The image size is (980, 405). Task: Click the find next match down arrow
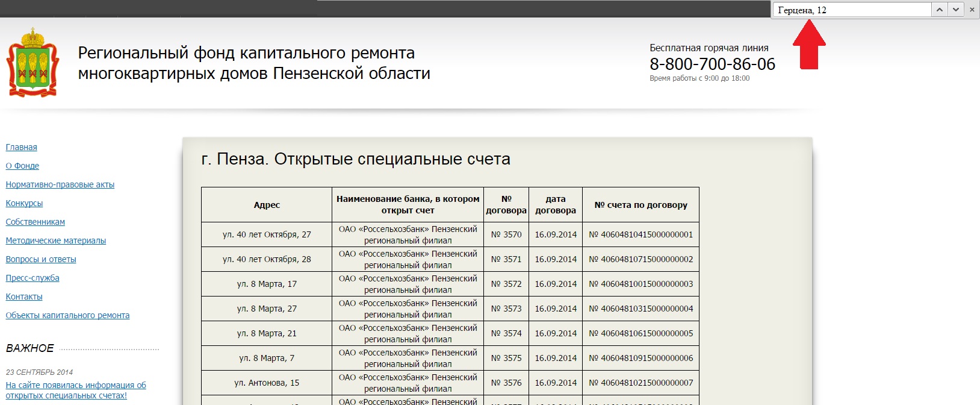pyautogui.click(x=956, y=10)
